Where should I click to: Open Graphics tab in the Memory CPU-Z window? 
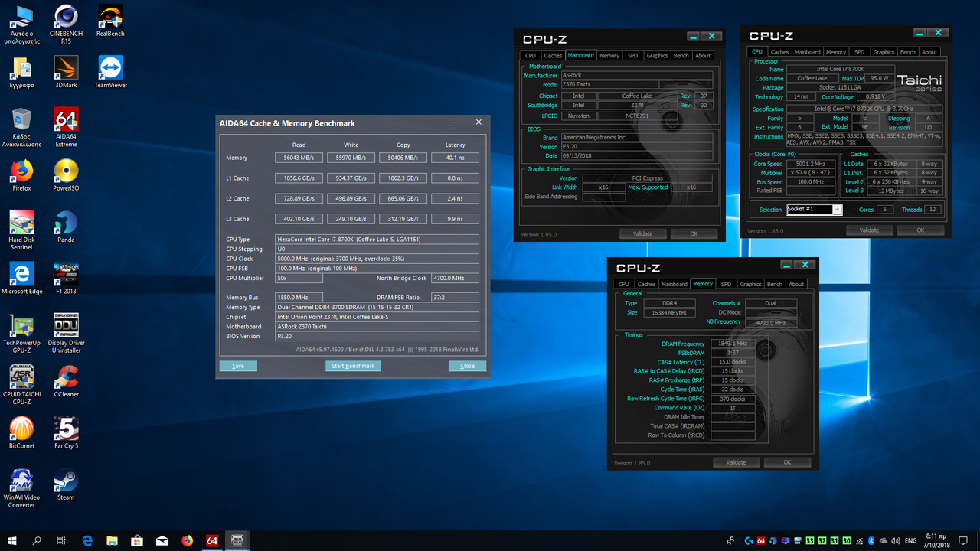(x=751, y=284)
